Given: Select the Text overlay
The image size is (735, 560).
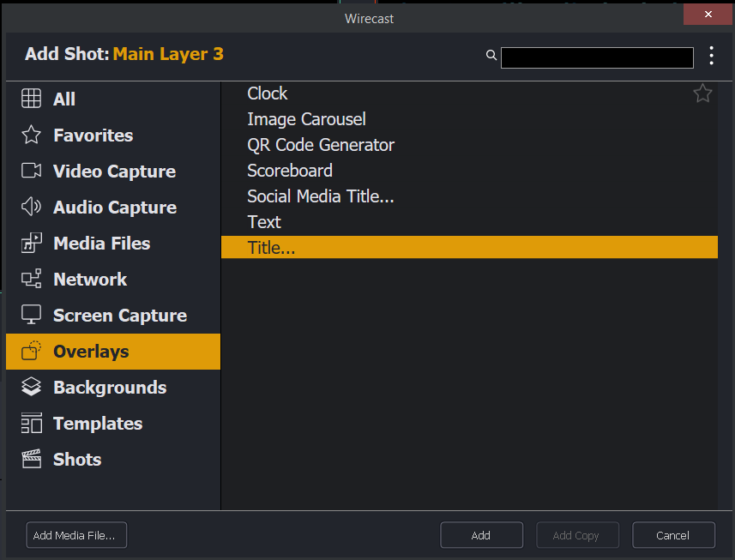Looking at the screenshot, I should [469, 221].
